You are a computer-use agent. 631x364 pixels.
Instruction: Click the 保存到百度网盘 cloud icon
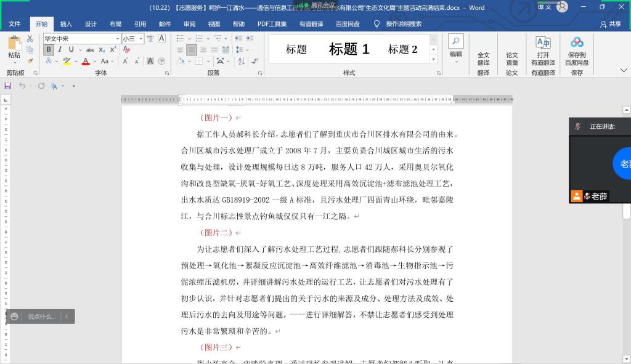(577, 51)
